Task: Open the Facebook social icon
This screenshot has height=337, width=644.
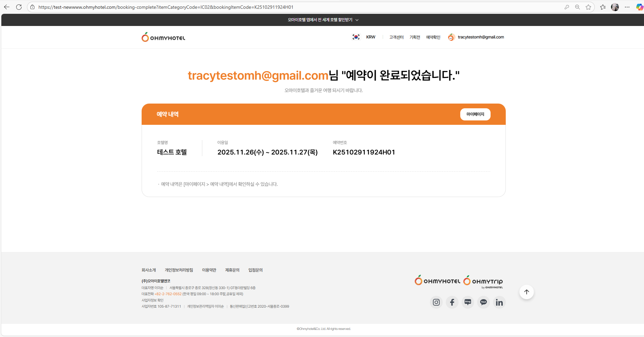Action: (x=452, y=302)
